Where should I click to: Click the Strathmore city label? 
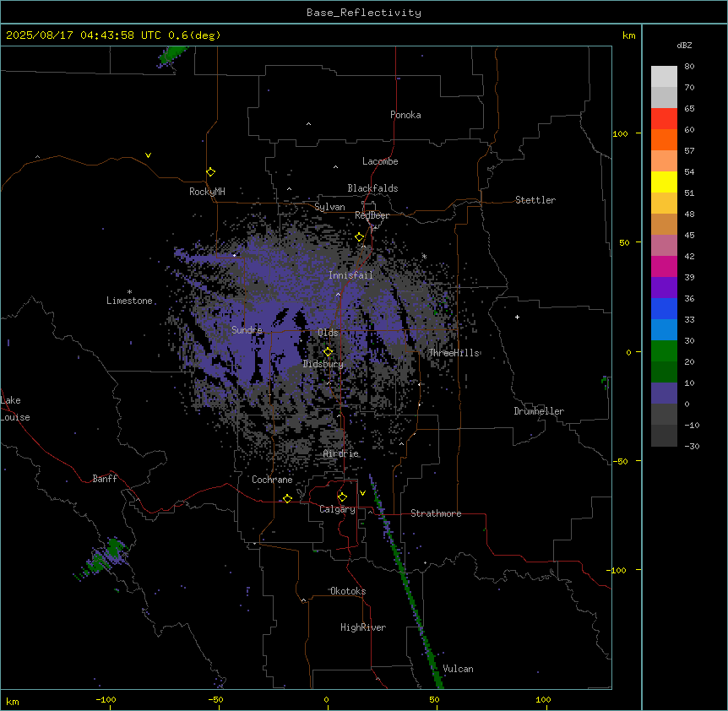[436, 513]
